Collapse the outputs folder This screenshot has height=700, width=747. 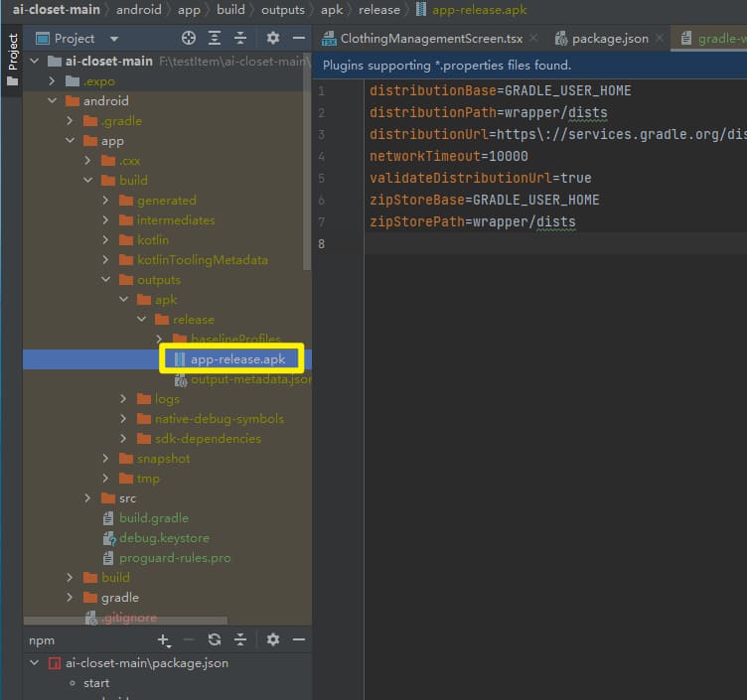tap(105, 280)
